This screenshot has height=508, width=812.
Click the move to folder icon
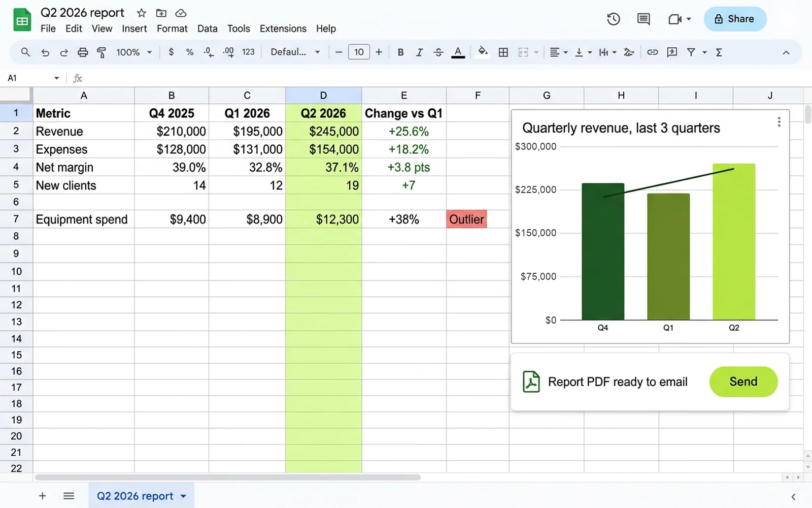pos(161,13)
